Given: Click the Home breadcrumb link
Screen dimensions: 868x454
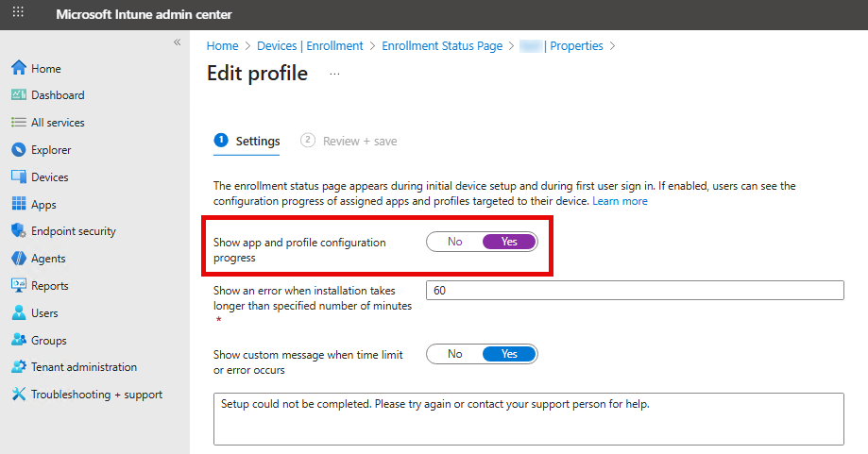Looking at the screenshot, I should point(223,46).
